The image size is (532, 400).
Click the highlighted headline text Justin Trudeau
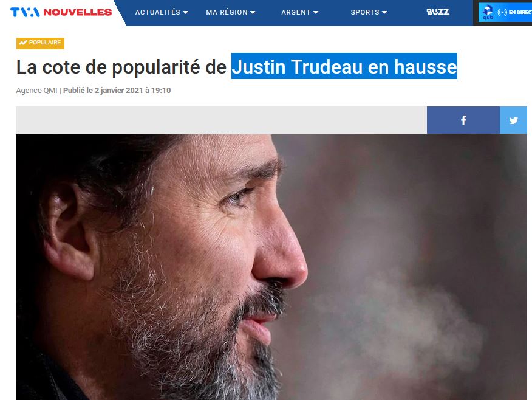click(297, 66)
